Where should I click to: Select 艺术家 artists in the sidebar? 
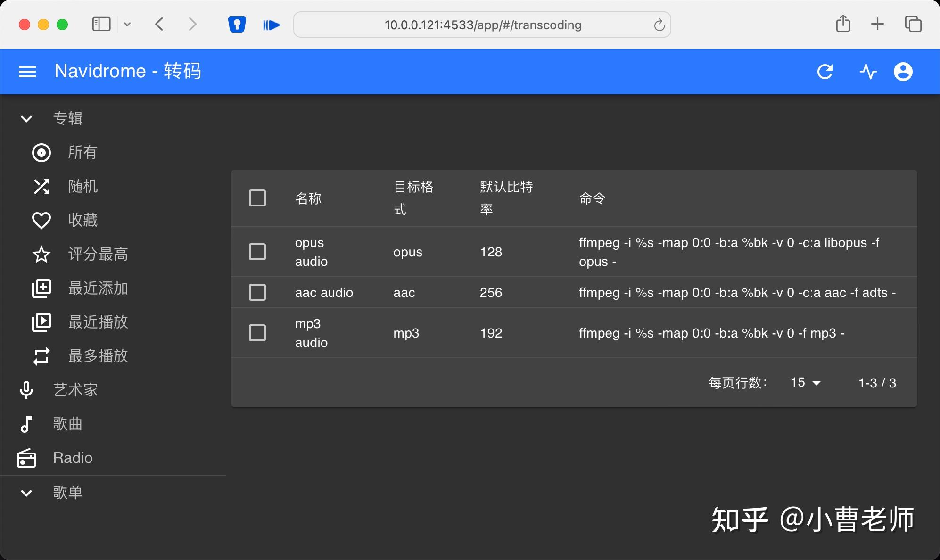(x=75, y=389)
